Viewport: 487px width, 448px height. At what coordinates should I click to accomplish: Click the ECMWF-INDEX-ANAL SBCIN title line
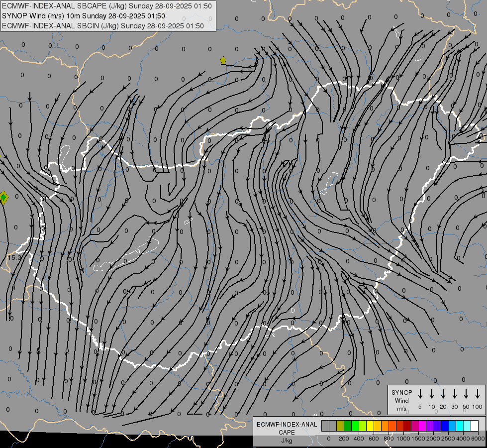103,26
